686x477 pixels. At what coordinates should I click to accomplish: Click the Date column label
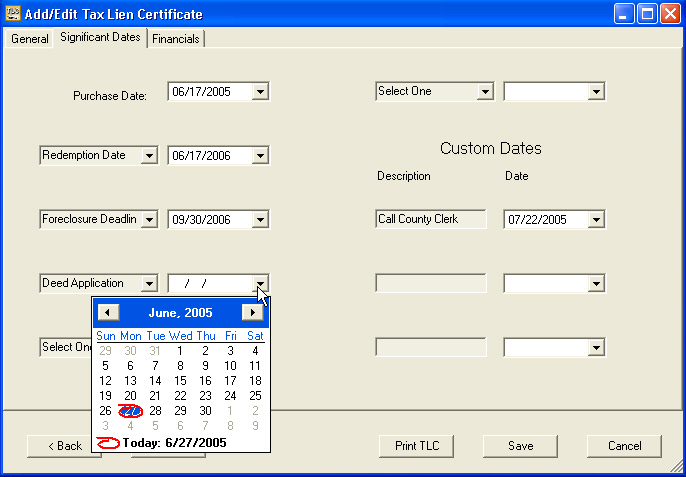(517, 176)
